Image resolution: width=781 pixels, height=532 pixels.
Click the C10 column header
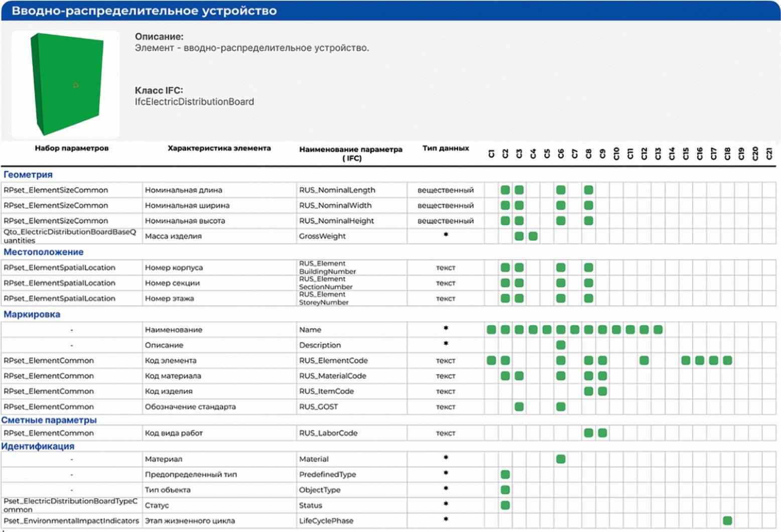point(616,153)
